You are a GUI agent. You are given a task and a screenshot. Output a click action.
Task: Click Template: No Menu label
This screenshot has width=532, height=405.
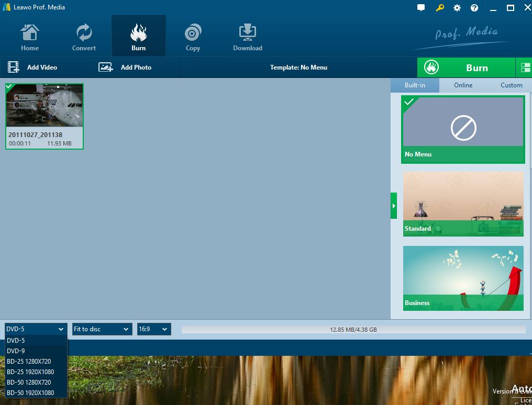[298, 67]
